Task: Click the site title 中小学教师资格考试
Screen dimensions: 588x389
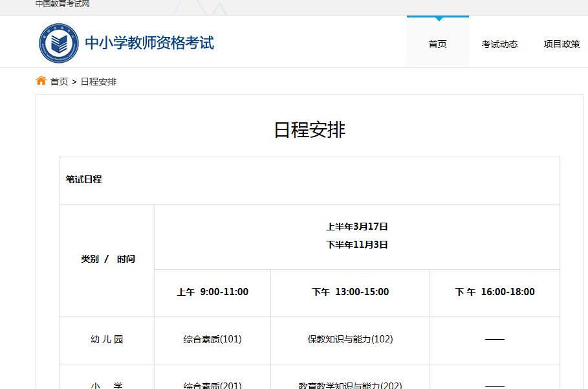Action: tap(151, 43)
